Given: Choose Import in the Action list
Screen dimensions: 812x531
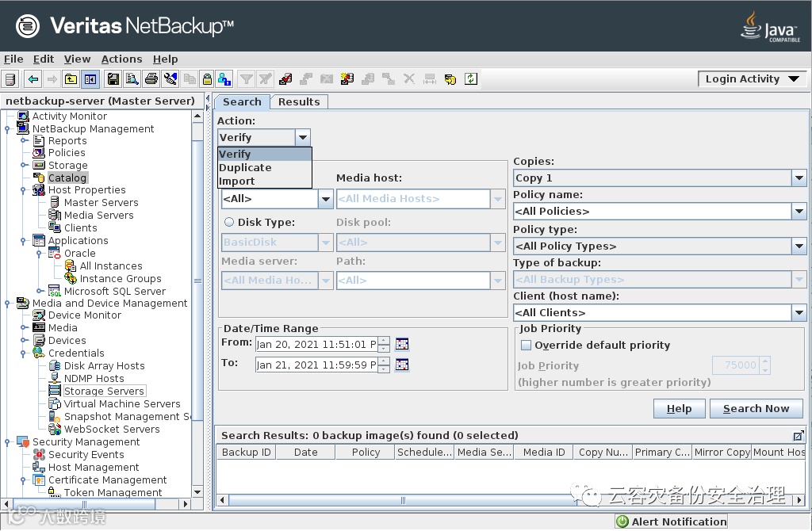Looking at the screenshot, I should point(265,181).
